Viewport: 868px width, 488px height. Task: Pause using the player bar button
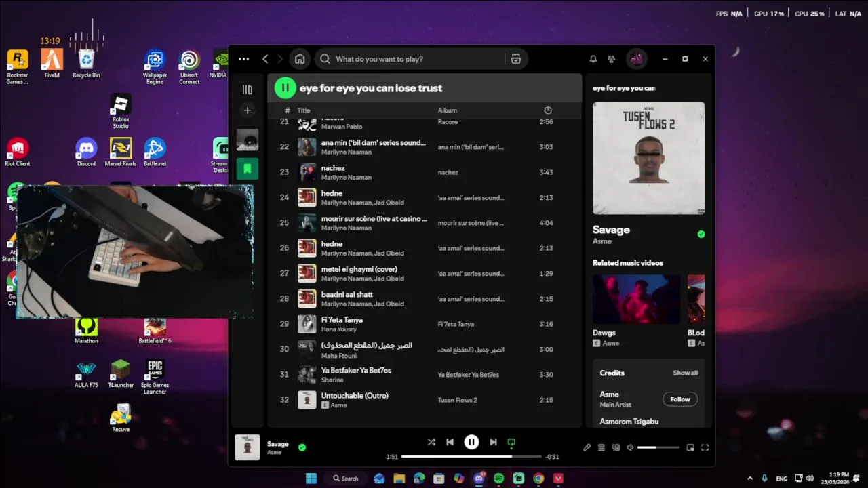click(x=471, y=442)
